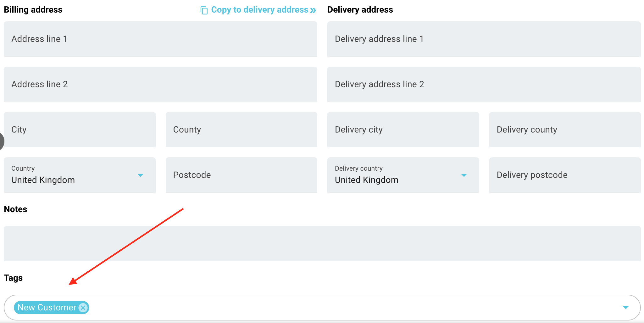The height and width of the screenshot is (323, 644).
Task: Expand the Delivery country dropdown
Action: point(464,175)
